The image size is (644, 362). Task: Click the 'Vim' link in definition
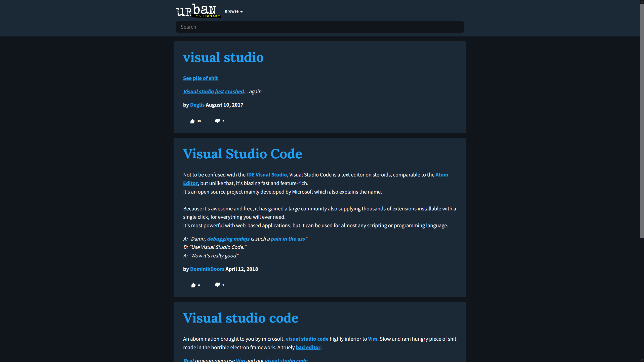372,339
